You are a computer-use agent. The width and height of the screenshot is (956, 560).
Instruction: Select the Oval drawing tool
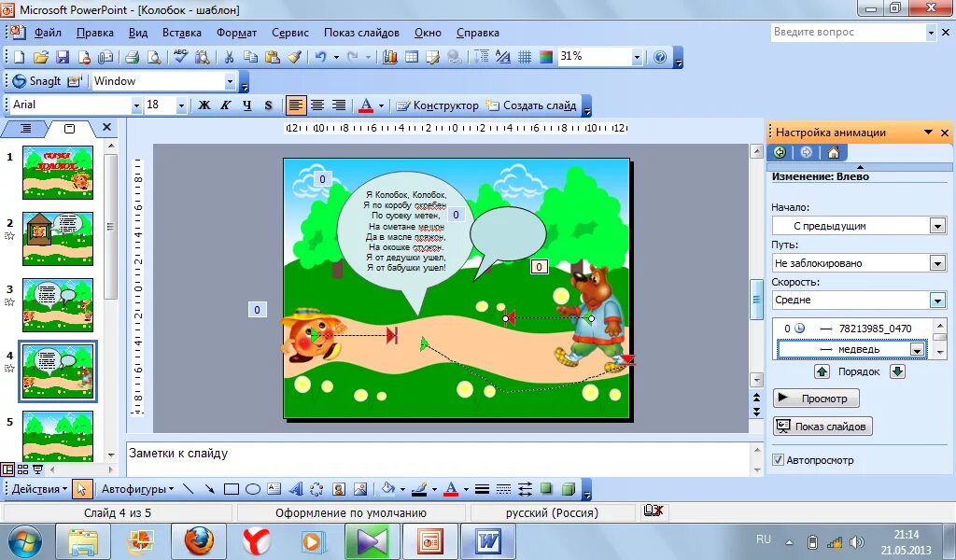pyautogui.click(x=252, y=489)
